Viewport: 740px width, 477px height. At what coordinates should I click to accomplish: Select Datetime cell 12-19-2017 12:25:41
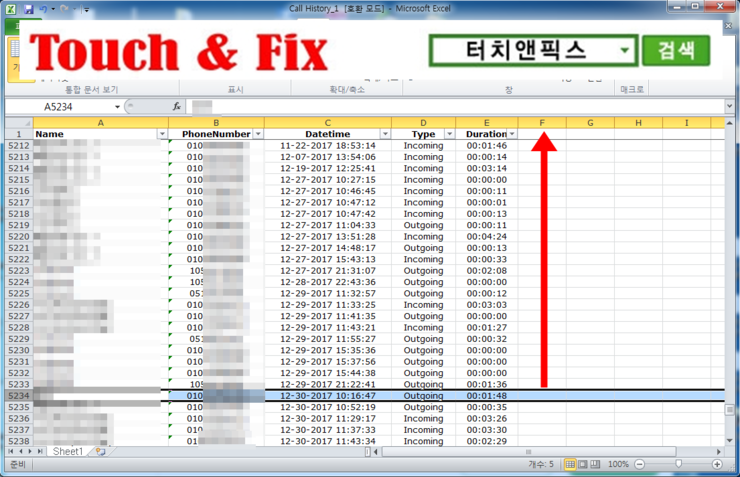tap(328, 168)
